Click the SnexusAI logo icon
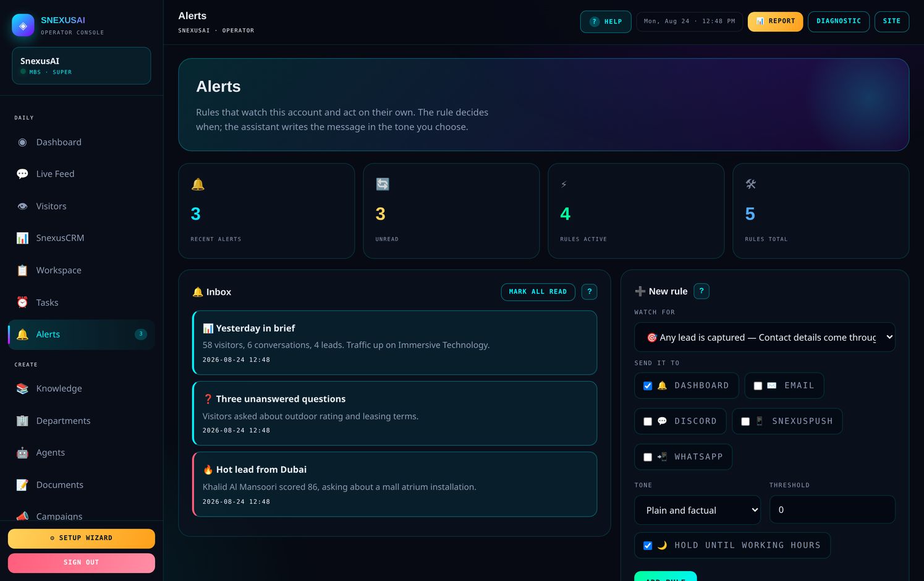The width and height of the screenshot is (924, 581). pos(23,25)
